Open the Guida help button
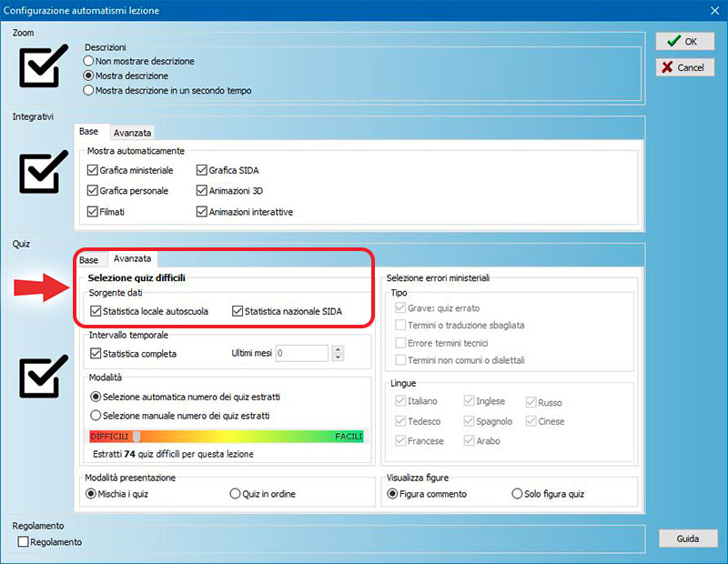728x564 pixels. tap(687, 539)
